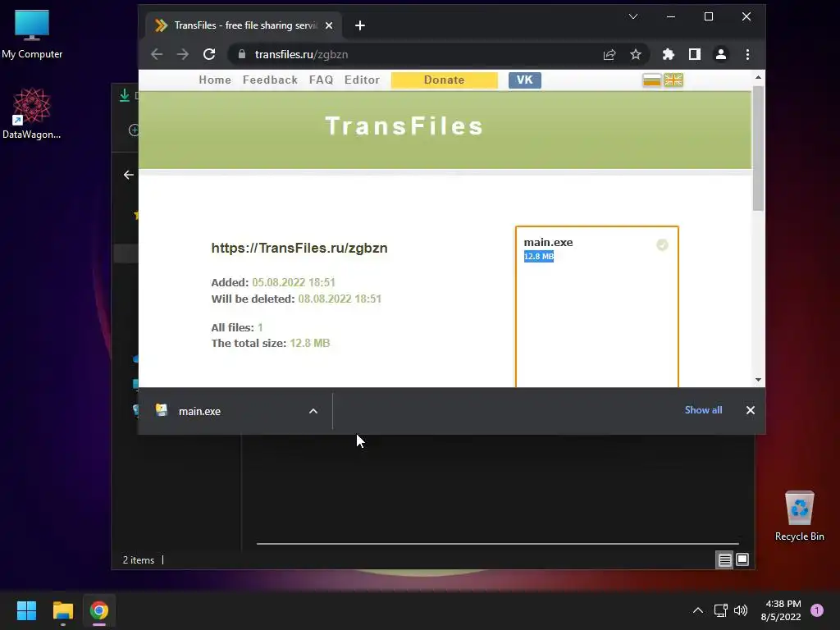The height and width of the screenshot is (630, 840).
Task: Click the VK button
Action: pyautogui.click(x=524, y=80)
